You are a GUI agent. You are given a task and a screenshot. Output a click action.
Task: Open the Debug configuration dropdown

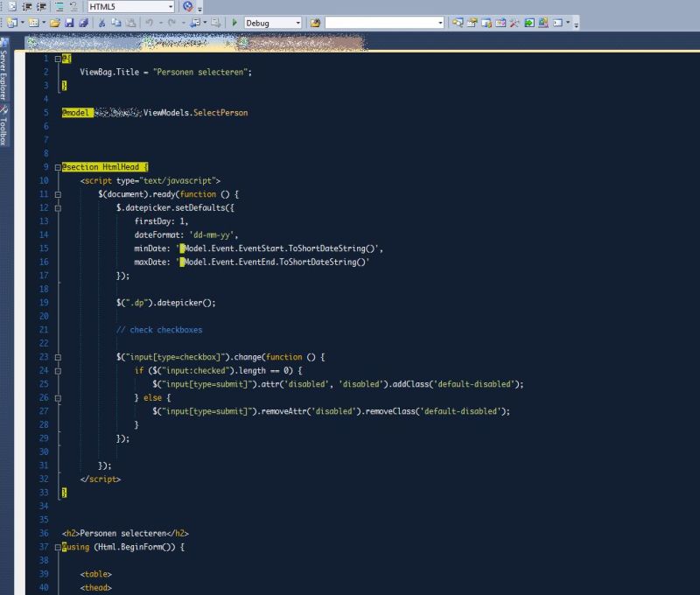pos(297,24)
